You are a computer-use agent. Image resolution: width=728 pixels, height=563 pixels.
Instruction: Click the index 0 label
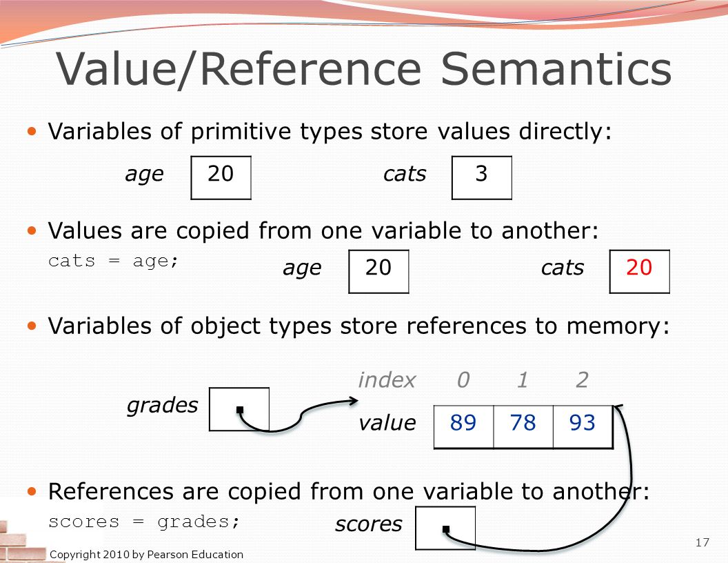click(463, 380)
